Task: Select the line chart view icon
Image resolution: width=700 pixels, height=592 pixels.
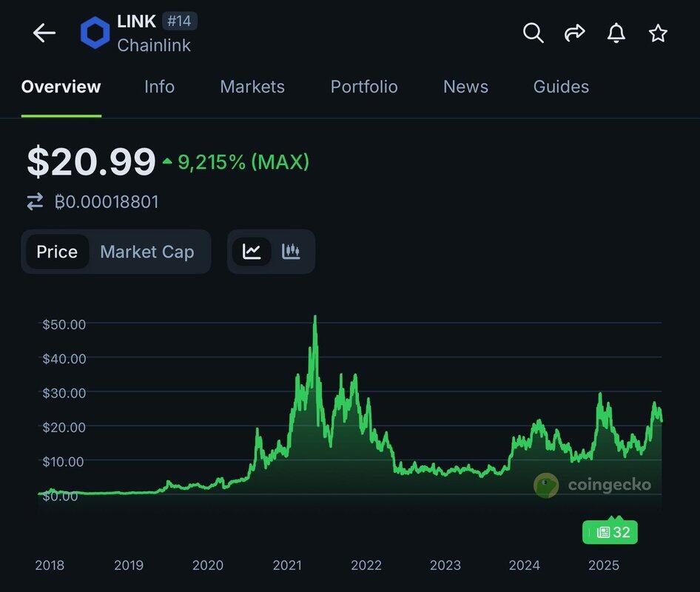Action: pos(252,252)
